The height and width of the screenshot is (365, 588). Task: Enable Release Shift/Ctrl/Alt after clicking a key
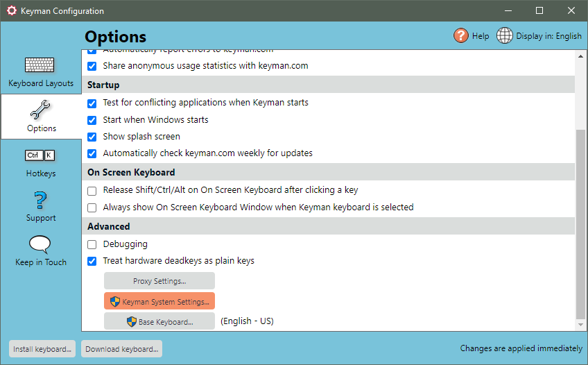[92, 191]
